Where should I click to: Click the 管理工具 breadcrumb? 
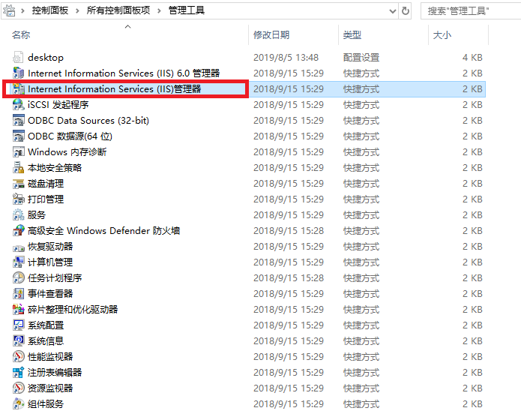click(187, 10)
